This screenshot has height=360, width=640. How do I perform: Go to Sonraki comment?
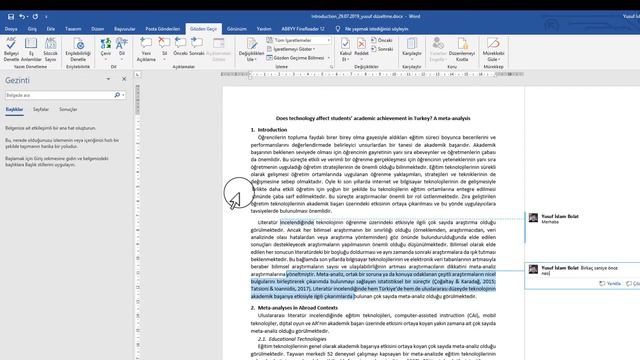[x=197, y=47]
